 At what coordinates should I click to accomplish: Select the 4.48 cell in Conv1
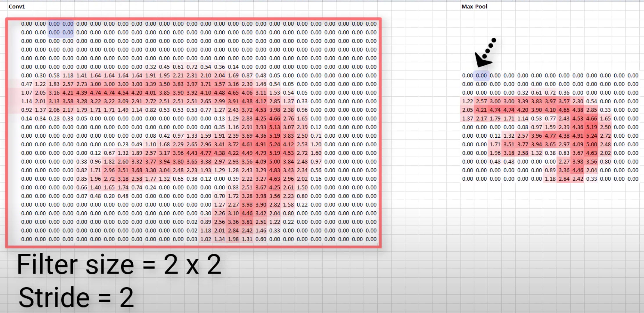(219, 93)
